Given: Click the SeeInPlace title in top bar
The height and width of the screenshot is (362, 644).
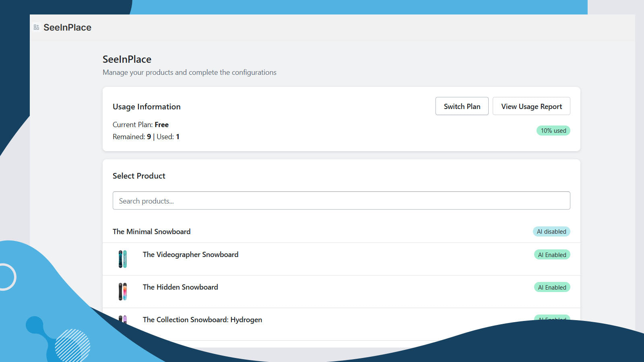Looking at the screenshot, I should pyautogui.click(x=67, y=27).
